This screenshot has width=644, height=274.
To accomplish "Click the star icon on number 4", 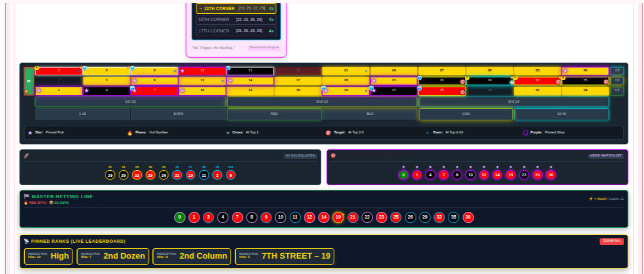I will pos(87,91).
